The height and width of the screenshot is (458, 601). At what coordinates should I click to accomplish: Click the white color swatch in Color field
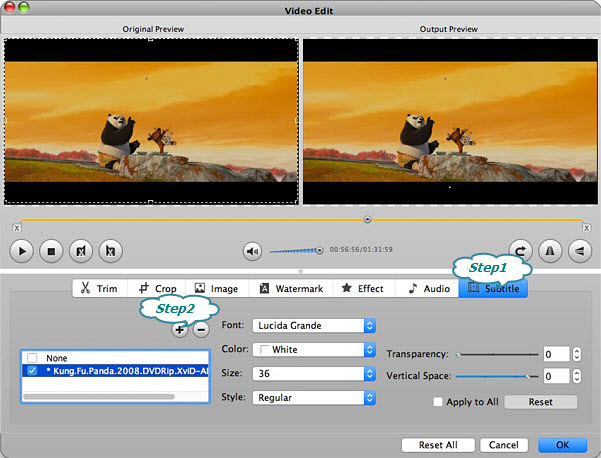tap(264, 350)
